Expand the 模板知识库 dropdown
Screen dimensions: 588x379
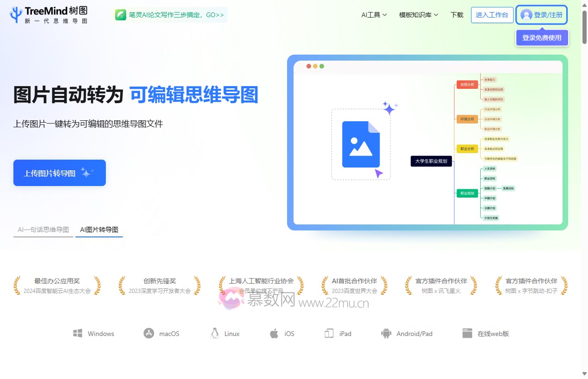pos(417,14)
